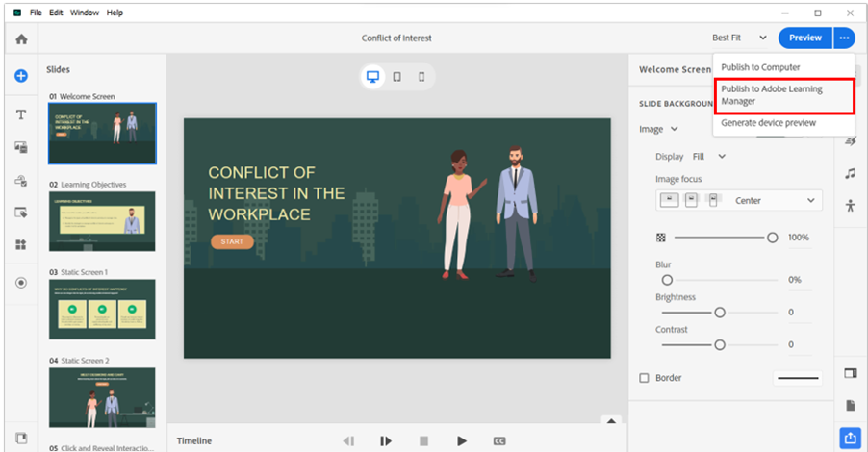Click the Record icon in left toolbar
868x452 pixels.
point(20,283)
